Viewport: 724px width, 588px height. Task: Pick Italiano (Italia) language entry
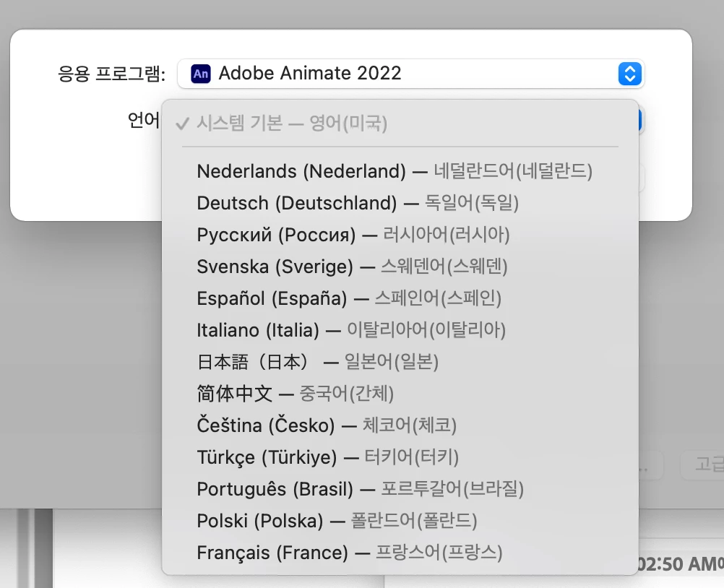pos(400,330)
